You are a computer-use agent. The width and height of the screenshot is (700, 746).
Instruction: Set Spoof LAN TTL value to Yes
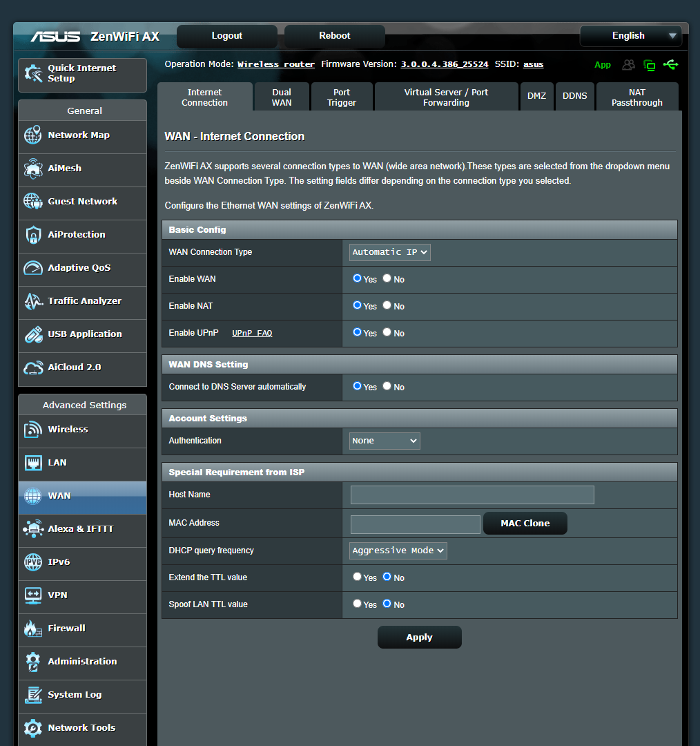pyautogui.click(x=357, y=604)
